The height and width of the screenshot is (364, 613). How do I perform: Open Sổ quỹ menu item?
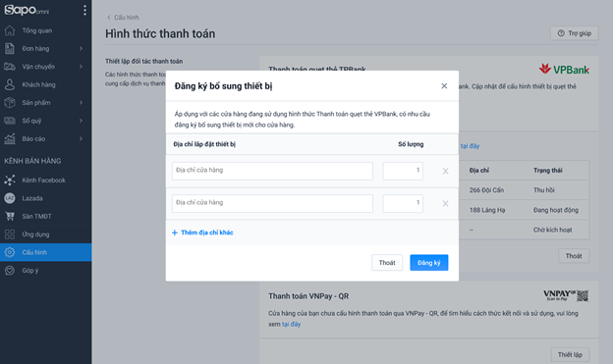(46, 121)
